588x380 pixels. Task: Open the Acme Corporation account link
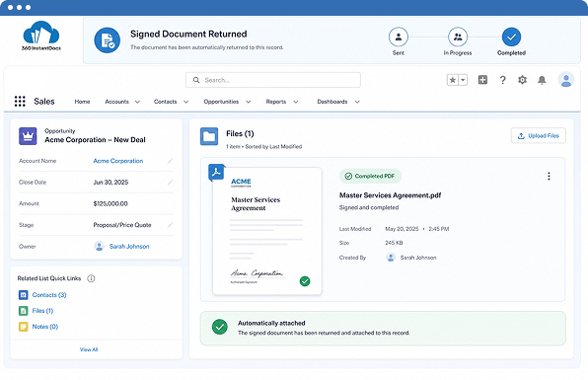(118, 161)
